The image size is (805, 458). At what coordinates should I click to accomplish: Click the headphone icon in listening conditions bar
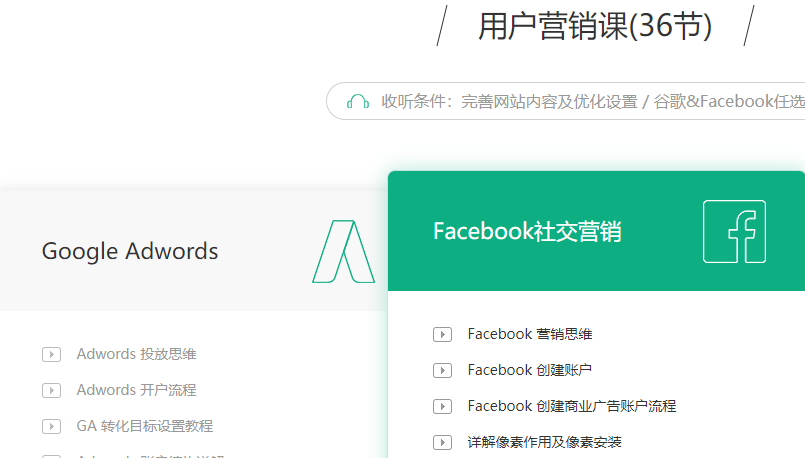[x=358, y=101]
